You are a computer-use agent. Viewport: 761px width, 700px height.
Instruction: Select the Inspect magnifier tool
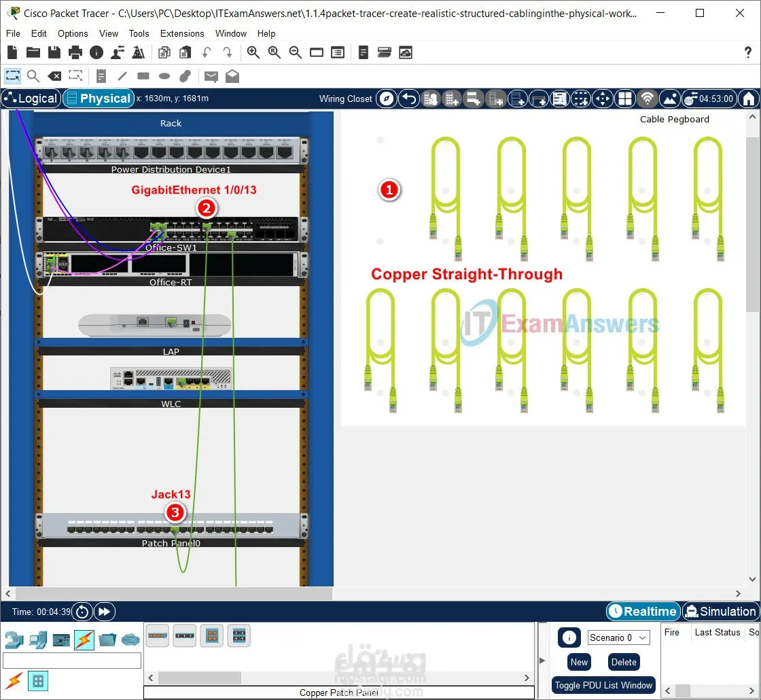pyautogui.click(x=33, y=76)
